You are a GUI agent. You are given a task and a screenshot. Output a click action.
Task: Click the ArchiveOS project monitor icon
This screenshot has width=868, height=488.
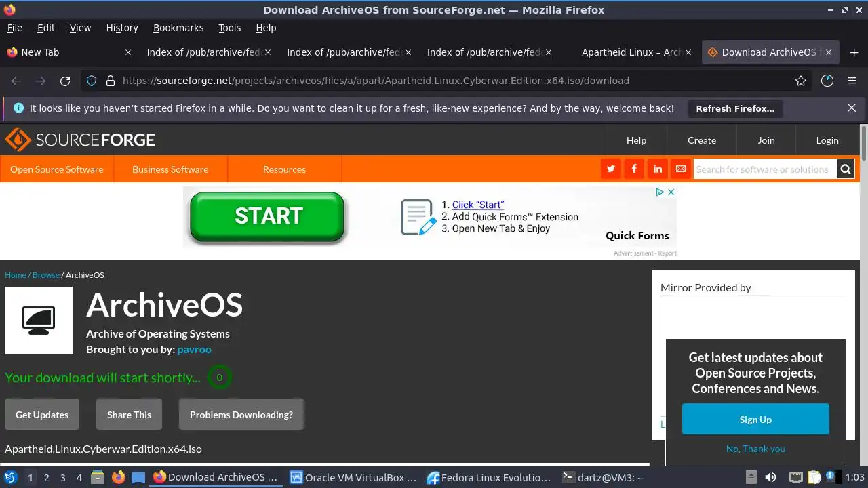39,321
